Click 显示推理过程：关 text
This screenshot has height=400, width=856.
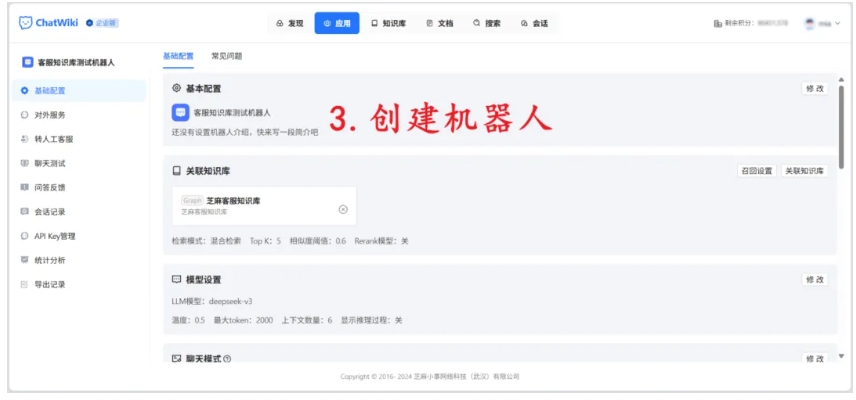tap(371, 320)
